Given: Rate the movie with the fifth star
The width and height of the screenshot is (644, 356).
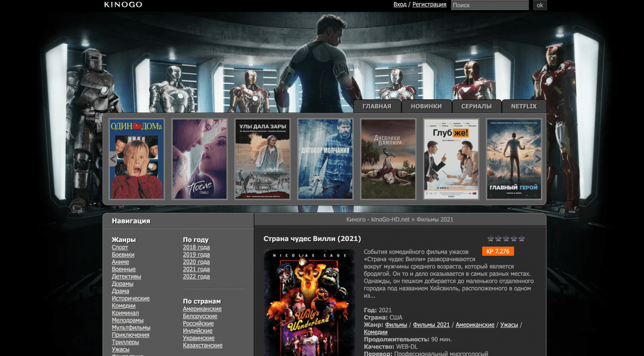Looking at the screenshot, I should point(522,239).
